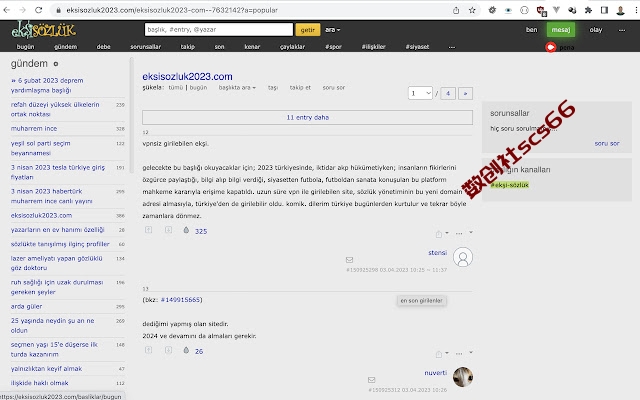Send message to stensi via envelope icon

tap(349, 260)
